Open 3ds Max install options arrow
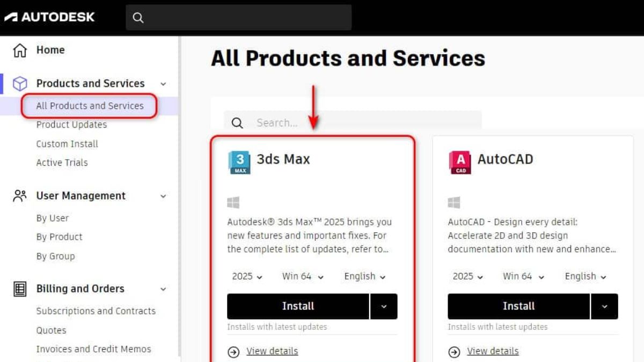644x362 pixels. (x=384, y=306)
